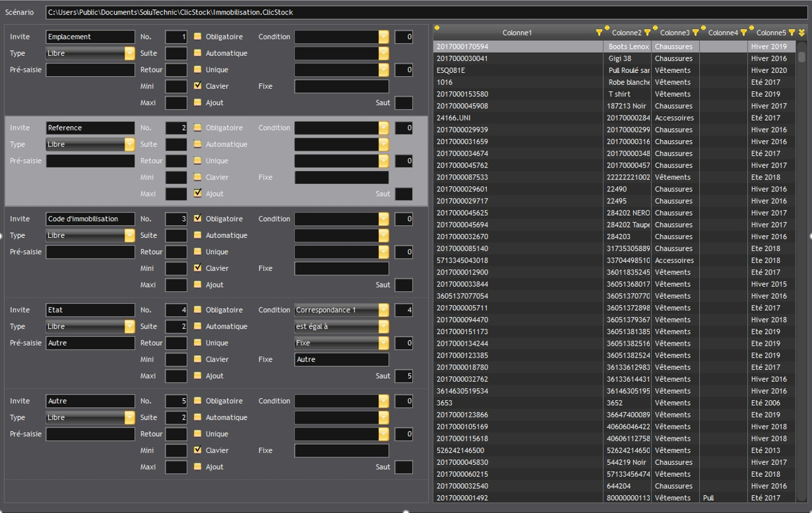Open the 'est égal à' operator dropdown

tap(383, 327)
